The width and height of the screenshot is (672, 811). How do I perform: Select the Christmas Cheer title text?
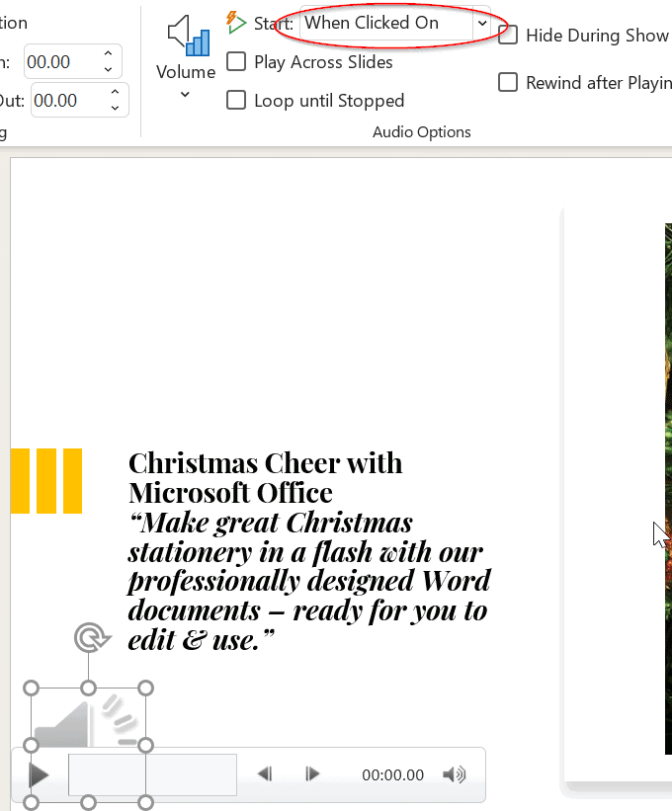pos(265,476)
